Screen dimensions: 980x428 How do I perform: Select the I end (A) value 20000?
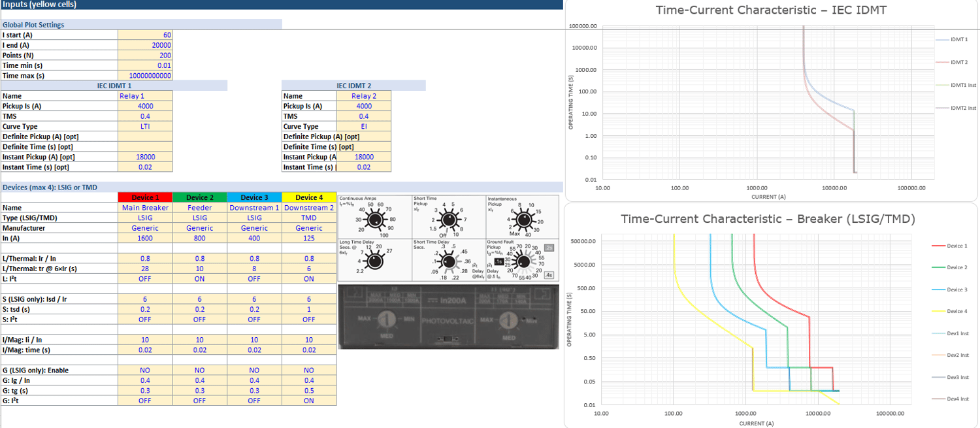[145, 45]
